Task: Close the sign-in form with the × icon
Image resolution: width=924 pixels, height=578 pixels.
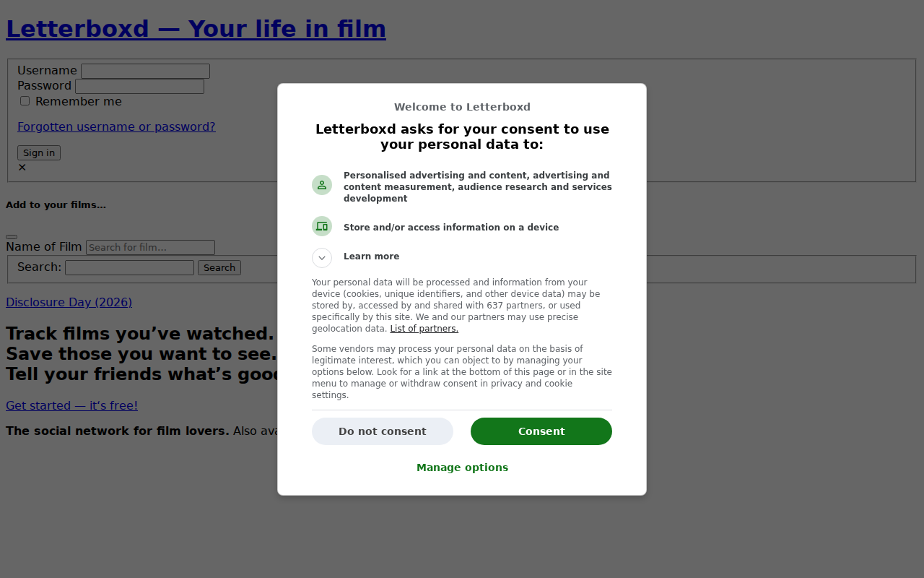Action: tap(22, 168)
